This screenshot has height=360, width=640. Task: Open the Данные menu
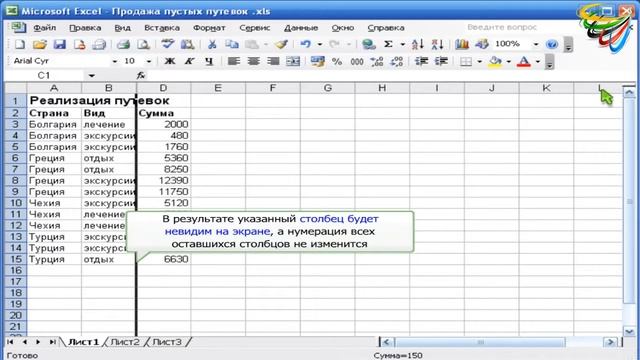pyautogui.click(x=301, y=28)
